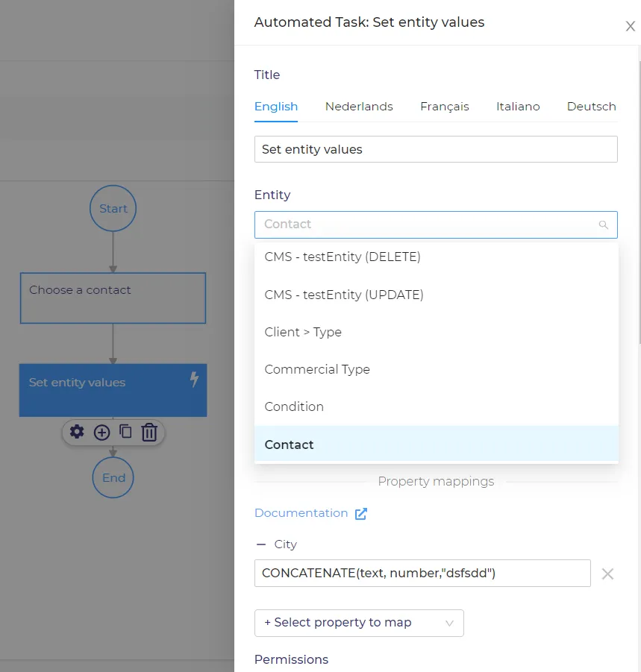
Task: Choose Client > Type from the list
Action: tap(436, 332)
